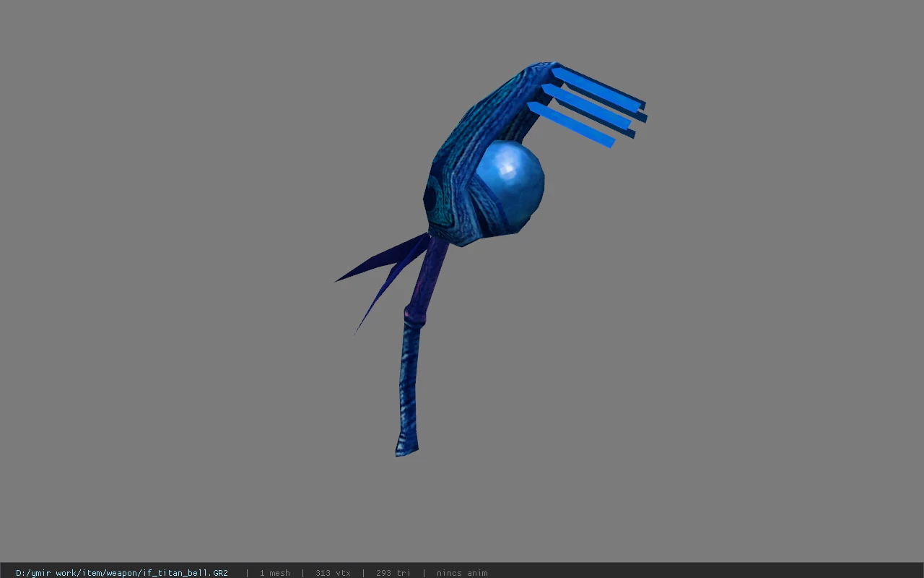Click the '293 tri' triangle count
This screenshot has width=924, height=578.
coord(393,573)
